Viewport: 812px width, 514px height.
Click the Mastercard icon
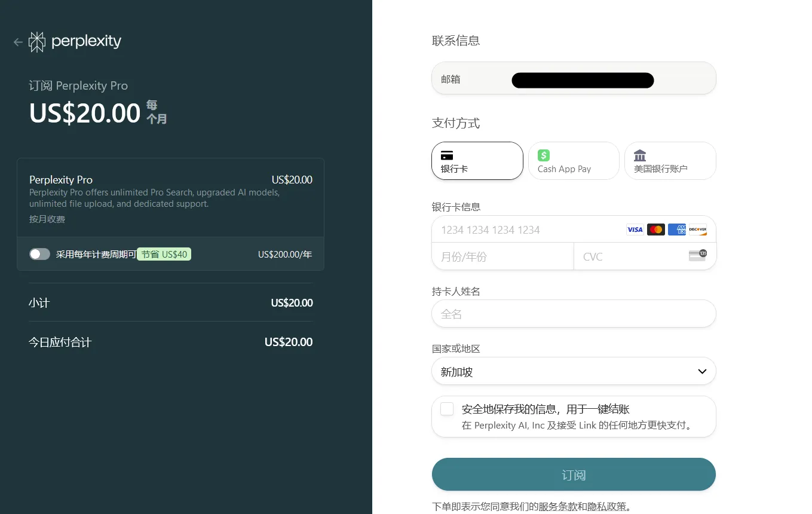(x=655, y=230)
